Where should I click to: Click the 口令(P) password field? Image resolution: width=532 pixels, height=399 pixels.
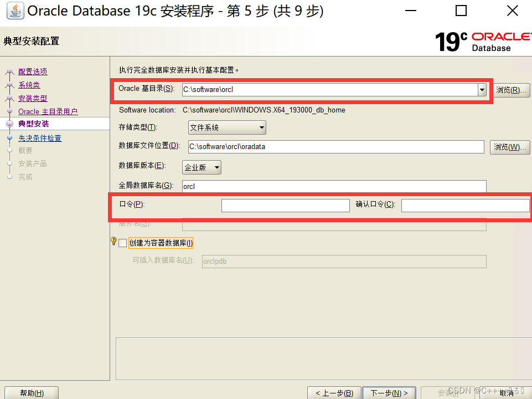[x=285, y=206]
